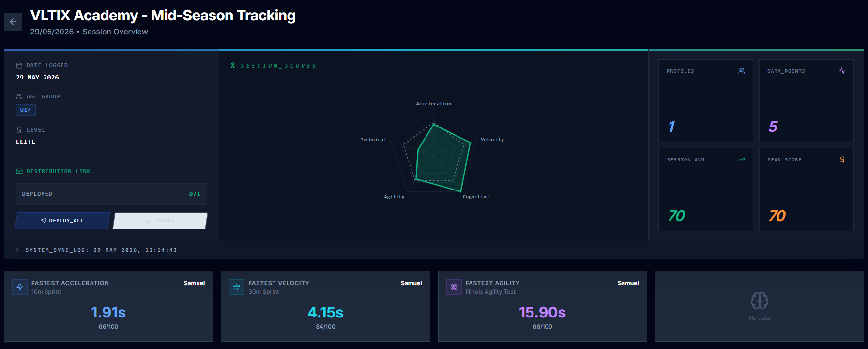Click the 84/100 velocity score
868x349 pixels.
point(325,327)
